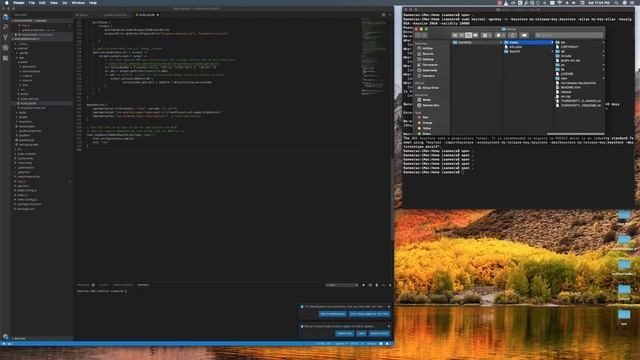Select my-release-key.keystore file in Finder

pyautogui.click(x=578, y=83)
